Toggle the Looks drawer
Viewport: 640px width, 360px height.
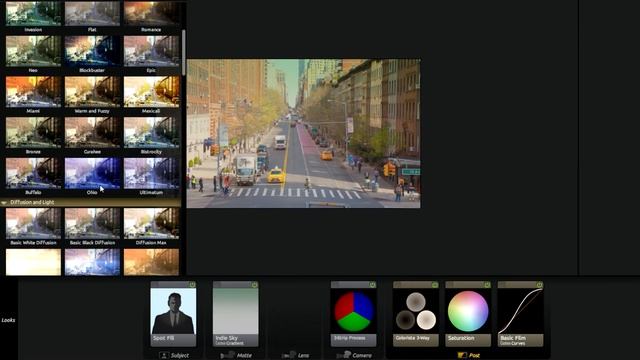pyautogui.click(x=8, y=320)
